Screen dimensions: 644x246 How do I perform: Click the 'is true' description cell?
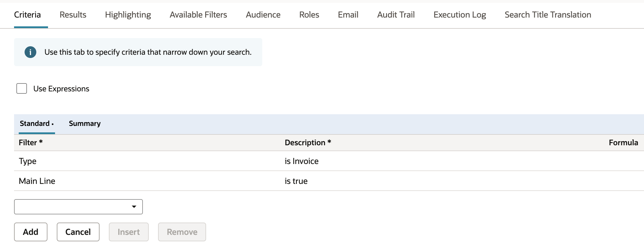296,181
